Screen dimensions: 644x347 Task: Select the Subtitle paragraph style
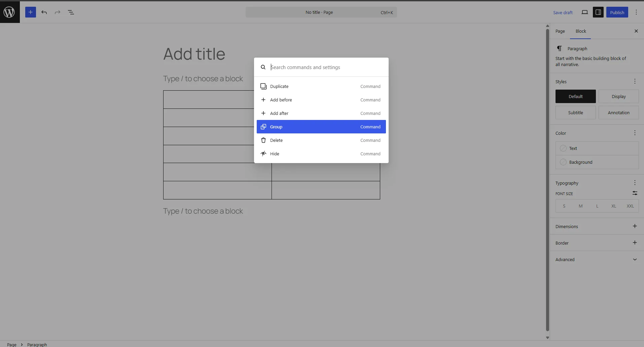[x=576, y=113]
